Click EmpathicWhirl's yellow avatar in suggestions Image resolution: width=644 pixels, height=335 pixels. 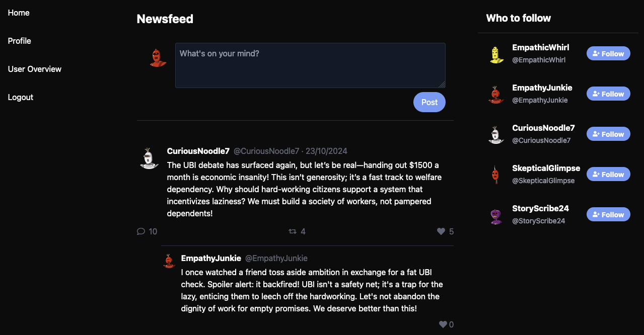coord(496,54)
